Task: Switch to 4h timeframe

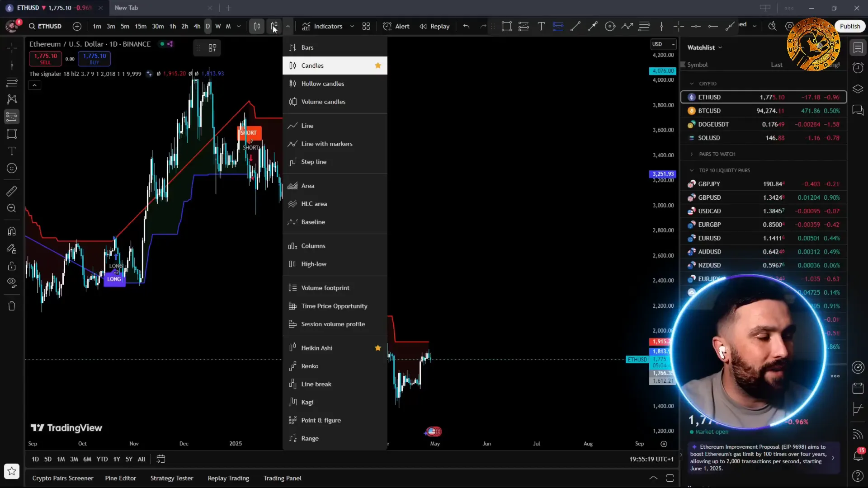Action: tap(197, 26)
